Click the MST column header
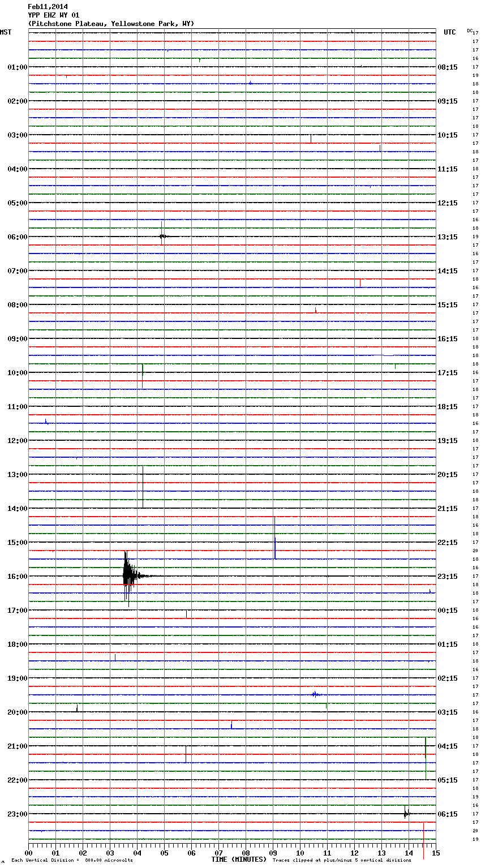This screenshot has height=868, width=481. pos(6,32)
